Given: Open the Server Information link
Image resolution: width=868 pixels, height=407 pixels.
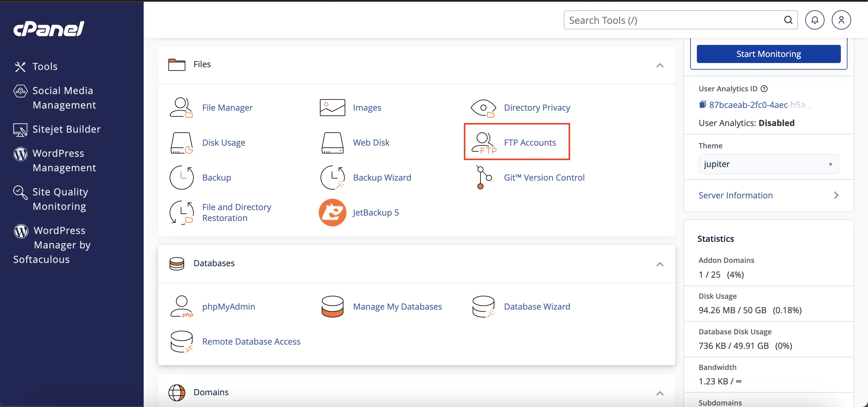Looking at the screenshot, I should tap(735, 195).
